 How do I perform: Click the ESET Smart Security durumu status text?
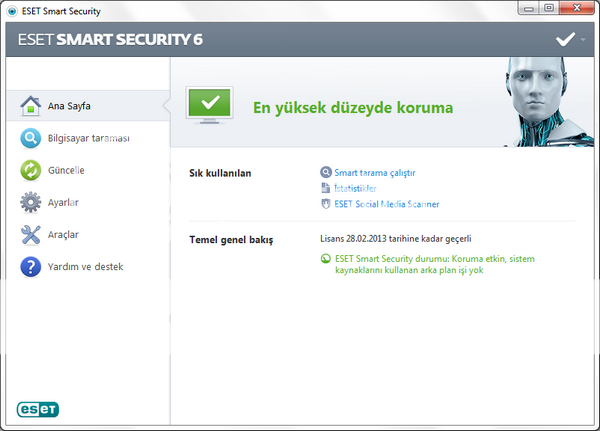tap(435, 264)
